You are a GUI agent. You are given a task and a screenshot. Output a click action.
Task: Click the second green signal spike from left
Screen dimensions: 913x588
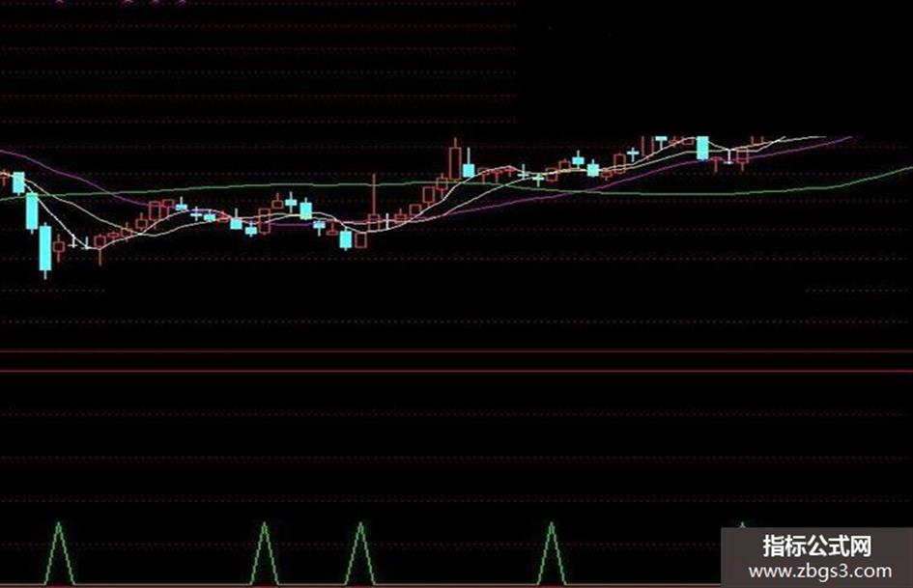[265, 553]
